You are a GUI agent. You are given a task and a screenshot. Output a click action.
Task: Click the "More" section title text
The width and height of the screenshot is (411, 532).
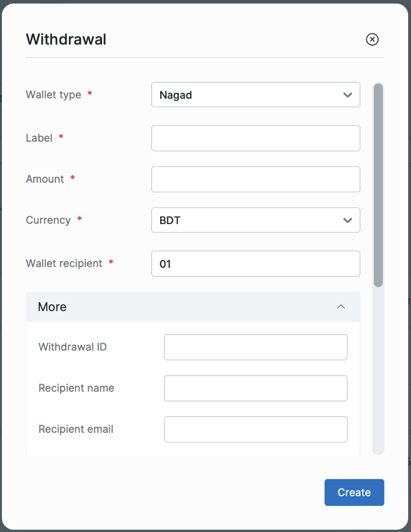[52, 307]
